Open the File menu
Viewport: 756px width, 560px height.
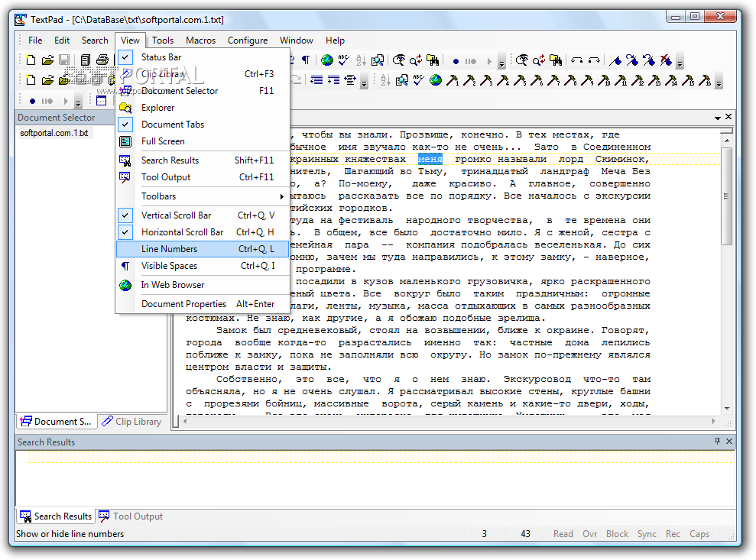click(x=35, y=40)
